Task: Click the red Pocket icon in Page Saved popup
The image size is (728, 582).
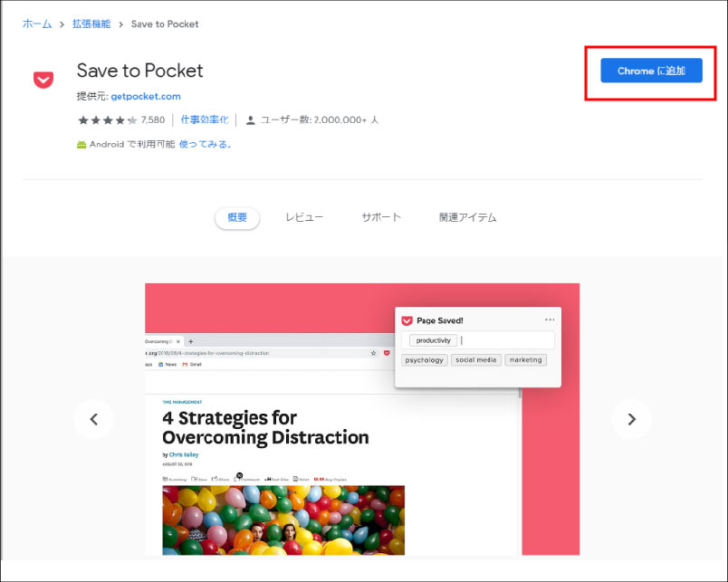Action: point(407,320)
